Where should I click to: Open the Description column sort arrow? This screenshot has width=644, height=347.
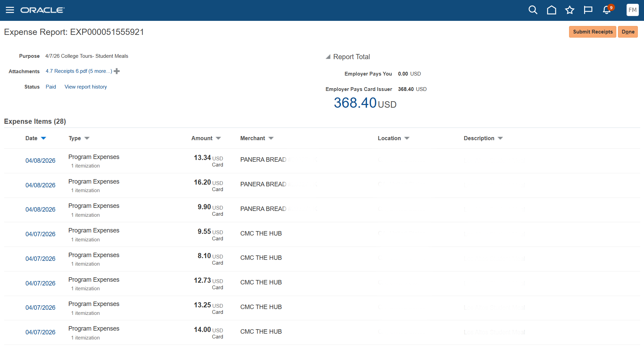pyautogui.click(x=500, y=138)
